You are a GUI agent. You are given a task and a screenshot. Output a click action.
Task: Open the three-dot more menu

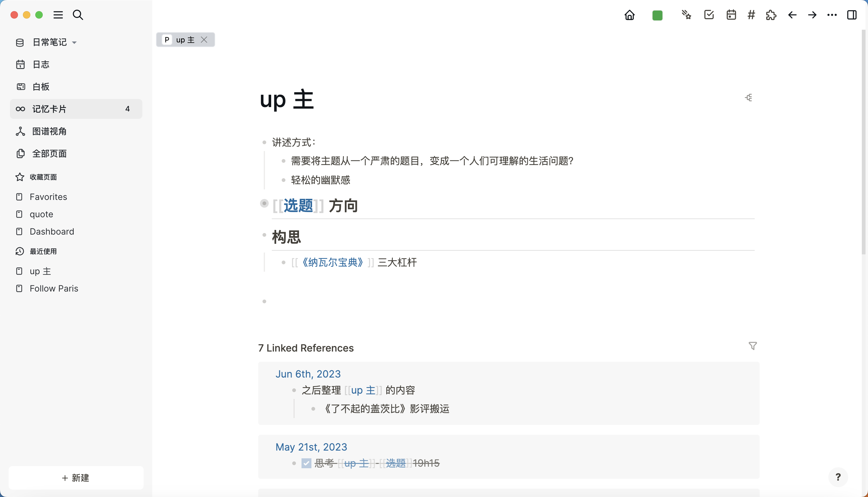832,15
